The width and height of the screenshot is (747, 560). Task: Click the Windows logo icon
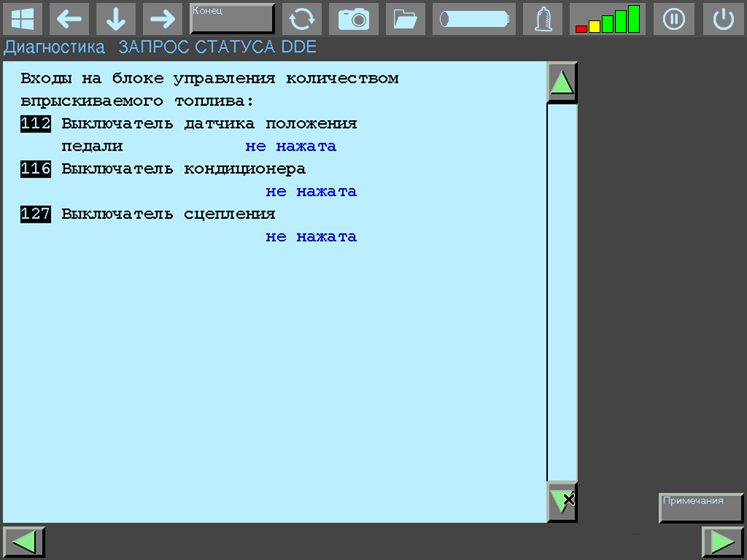(x=23, y=18)
